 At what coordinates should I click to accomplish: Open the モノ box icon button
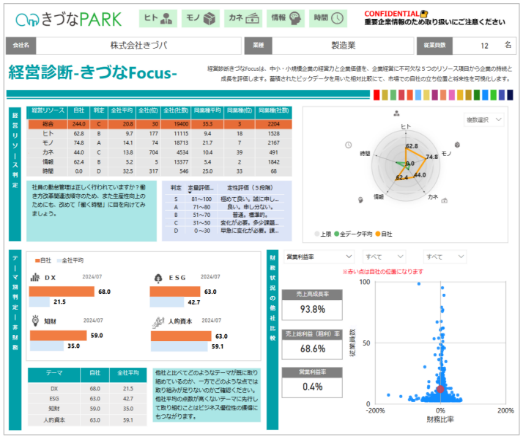click(x=200, y=18)
